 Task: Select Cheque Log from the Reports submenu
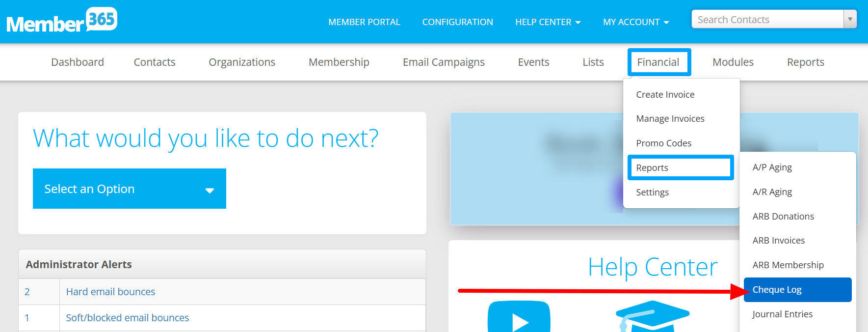pos(797,290)
